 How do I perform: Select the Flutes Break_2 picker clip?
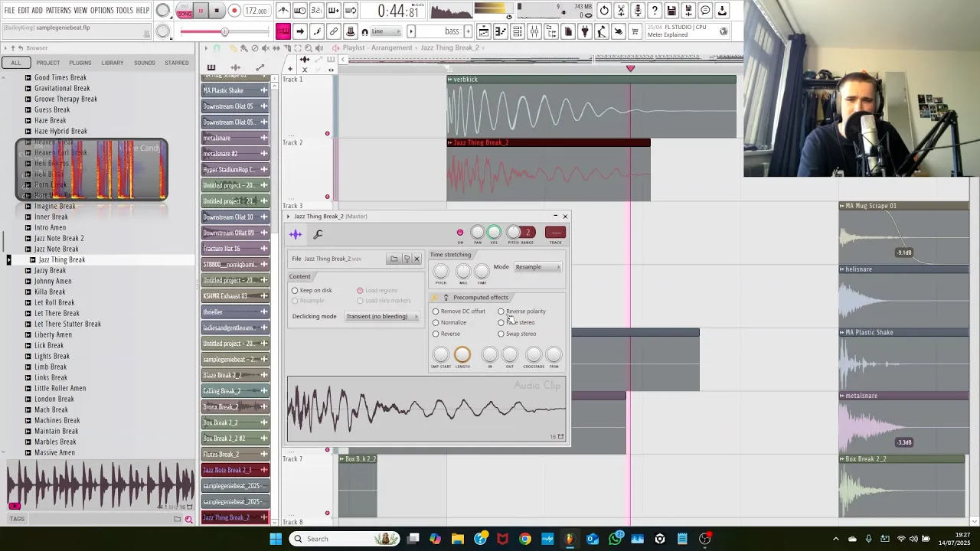click(x=236, y=455)
